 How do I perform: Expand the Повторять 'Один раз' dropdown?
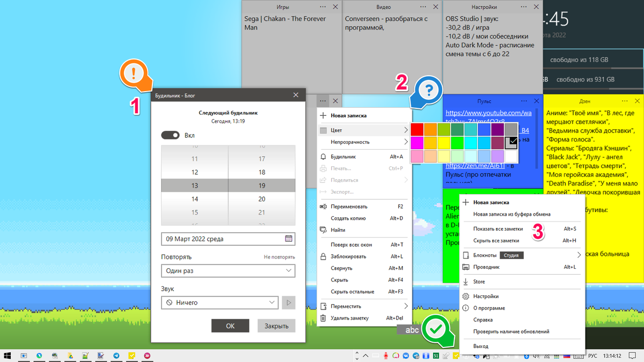tap(228, 271)
